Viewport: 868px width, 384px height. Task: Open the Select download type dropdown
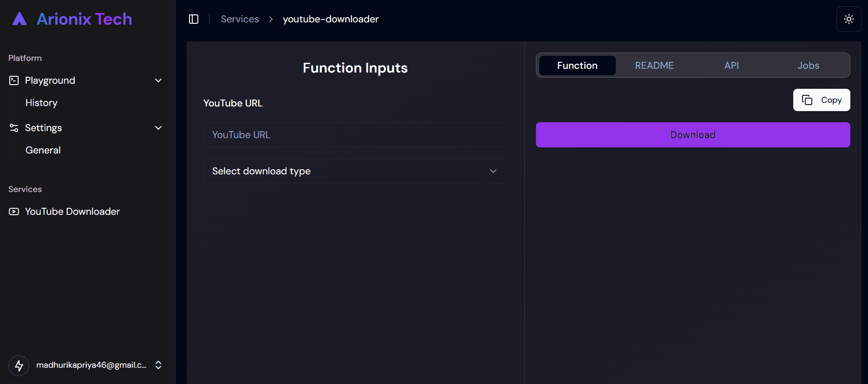coord(355,171)
